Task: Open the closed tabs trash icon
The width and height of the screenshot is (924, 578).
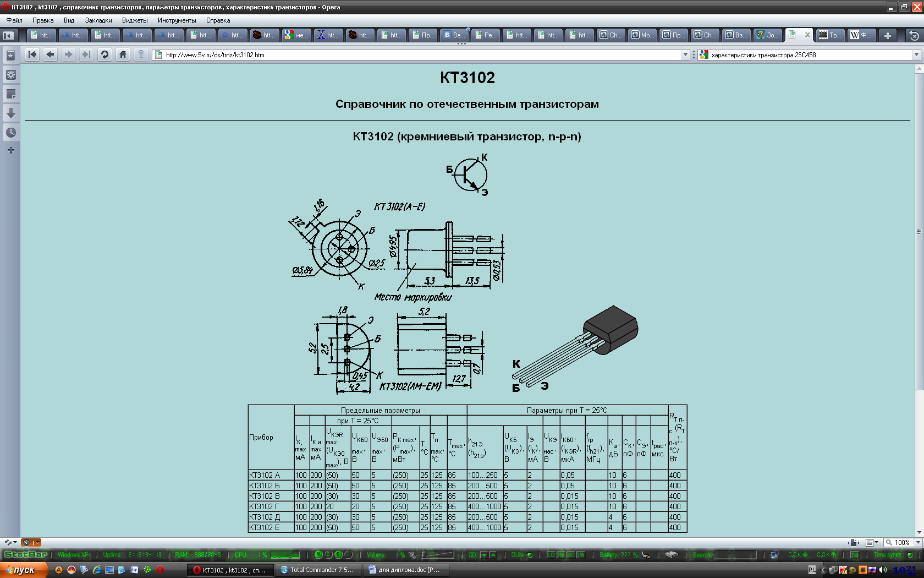Action: tap(914, 35)
